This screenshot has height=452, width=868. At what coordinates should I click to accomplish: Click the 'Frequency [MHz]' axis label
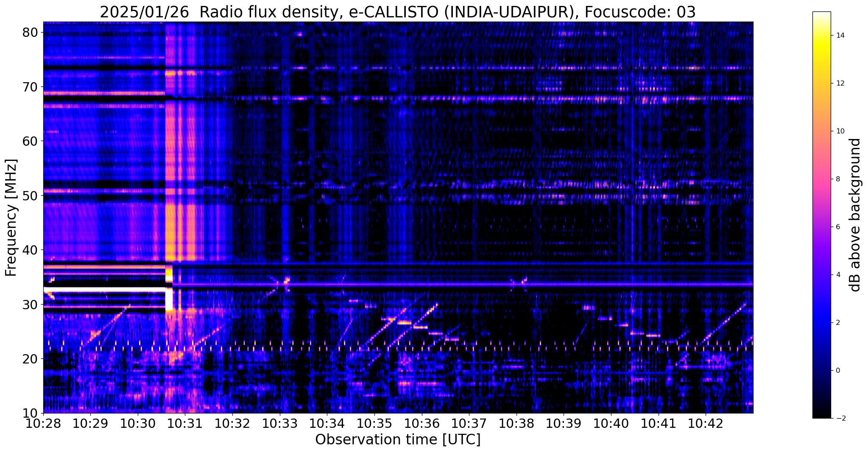click(x=11, y=218)
